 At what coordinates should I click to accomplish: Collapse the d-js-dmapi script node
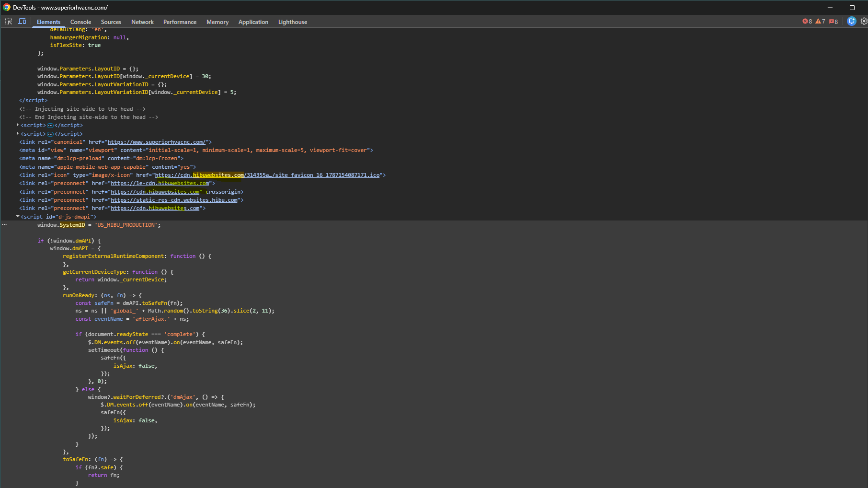(x=18, y=217)
